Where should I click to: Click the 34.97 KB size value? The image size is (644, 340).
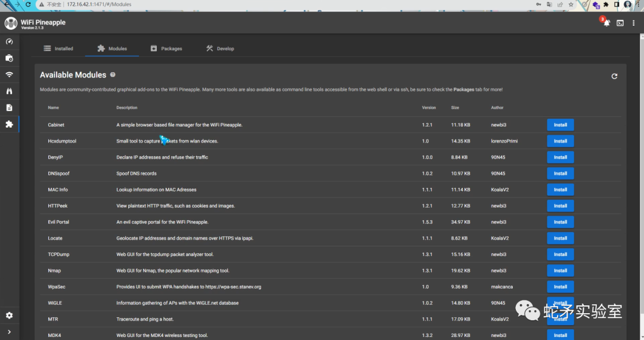click(460, 222)
